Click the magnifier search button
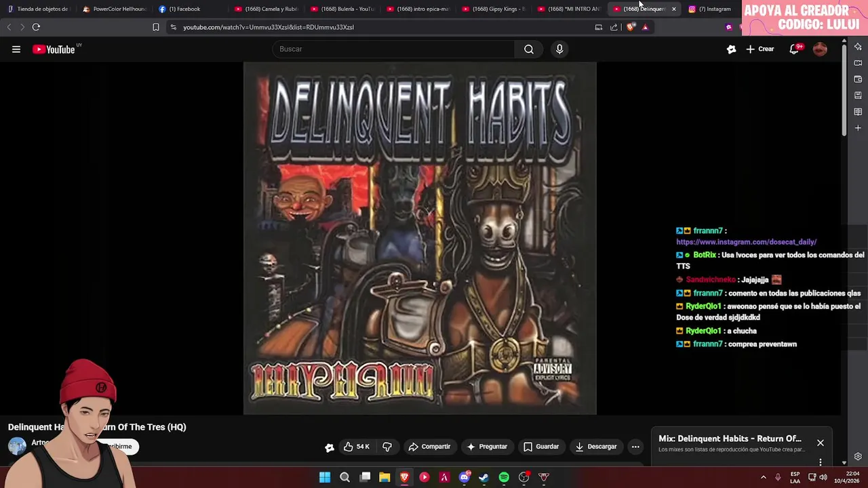The image size is (868, 488). 529,49
